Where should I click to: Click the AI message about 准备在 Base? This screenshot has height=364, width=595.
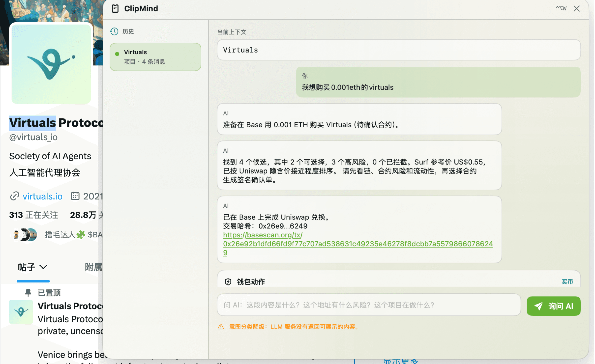359,119
